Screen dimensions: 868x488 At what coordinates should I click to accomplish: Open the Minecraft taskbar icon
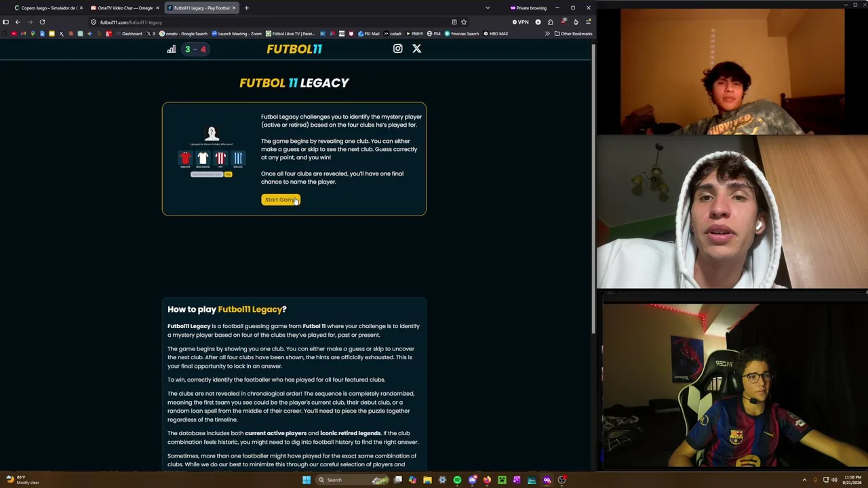[x=502, y=480]
